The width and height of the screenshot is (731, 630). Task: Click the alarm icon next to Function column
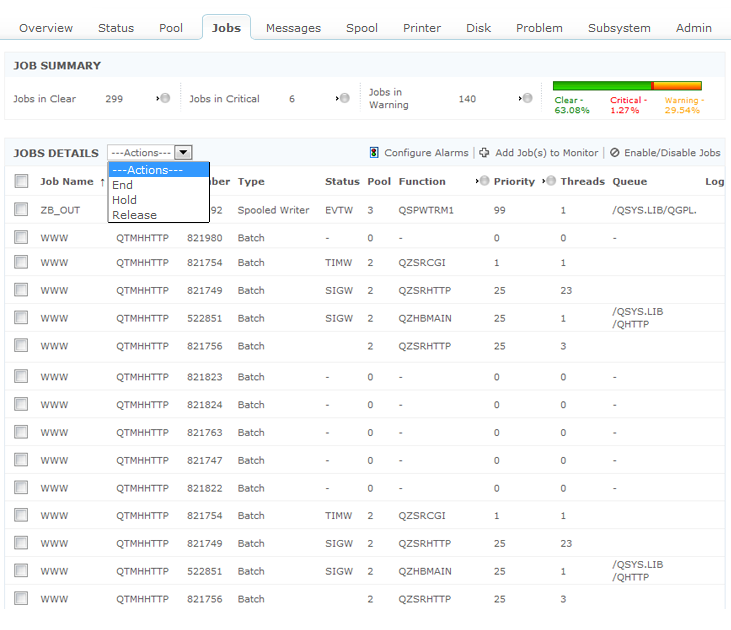pos(483,182)
